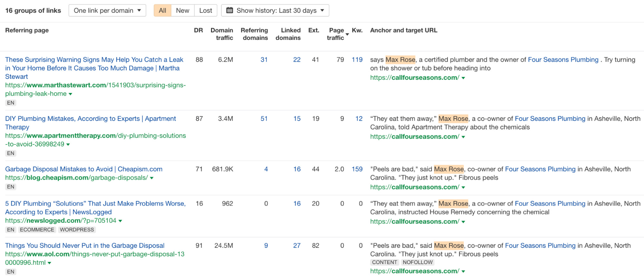Select the All filter tab

162,11
